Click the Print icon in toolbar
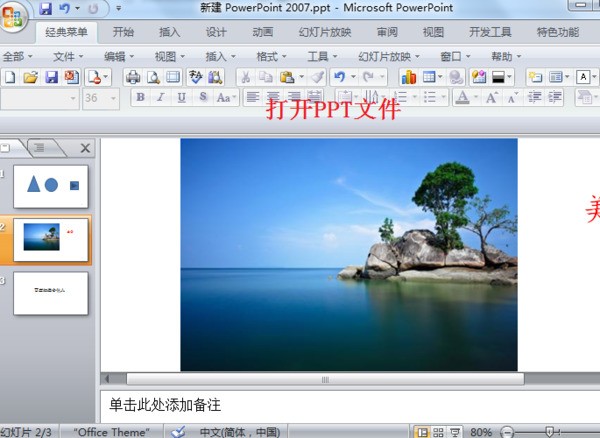The width and height of the screenshot is (600, 438). [x=133, y=77]
